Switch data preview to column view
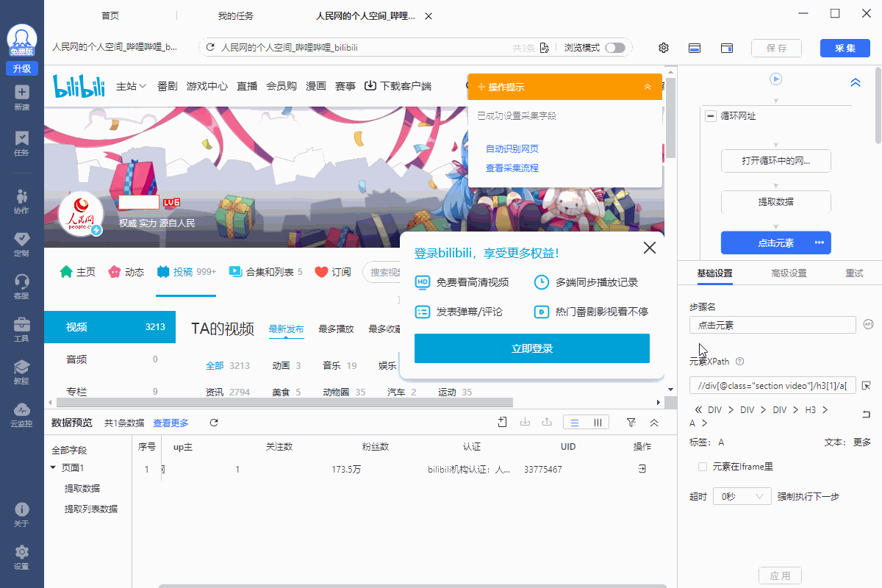 (598, 423)
